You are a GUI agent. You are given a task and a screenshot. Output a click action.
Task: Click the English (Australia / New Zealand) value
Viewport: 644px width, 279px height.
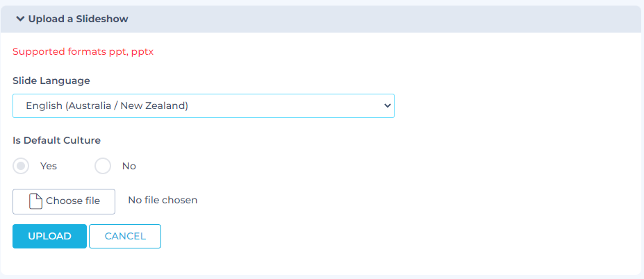click(x=107, y=106)
